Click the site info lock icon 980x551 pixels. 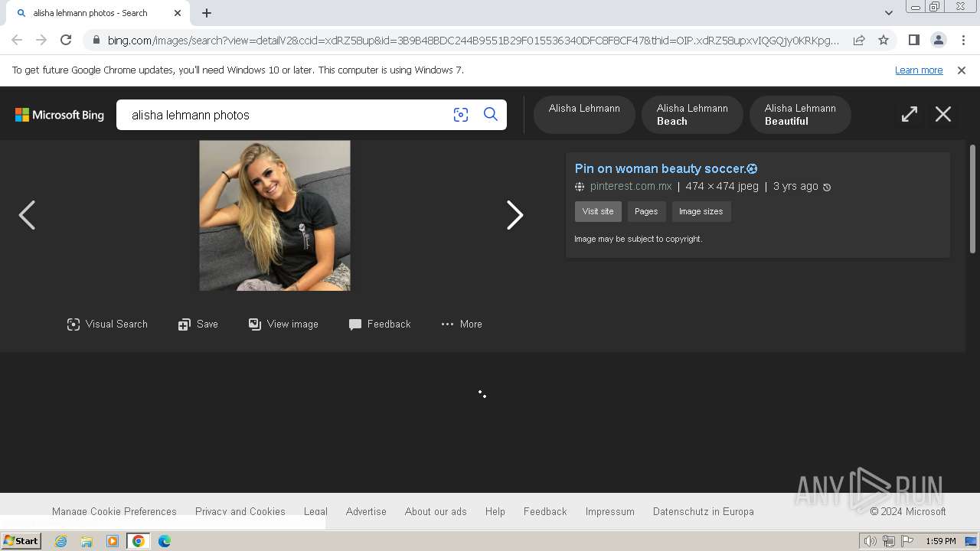pos(96,41)
